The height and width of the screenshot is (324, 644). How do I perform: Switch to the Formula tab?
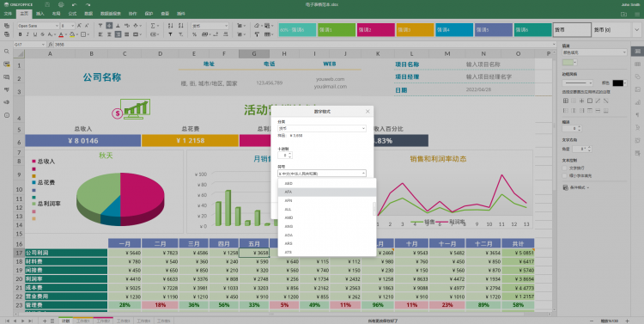pos(72,14)
